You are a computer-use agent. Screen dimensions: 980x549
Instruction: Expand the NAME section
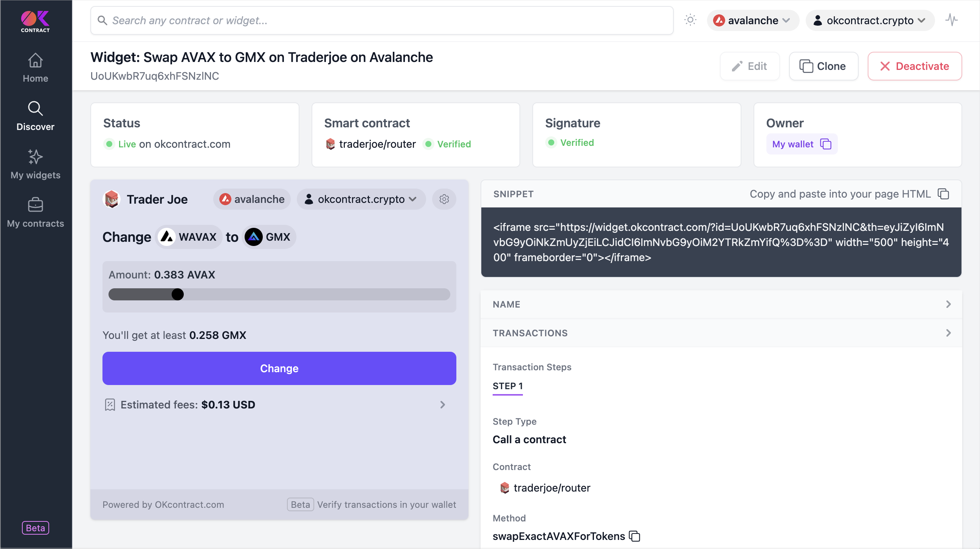(x=721, y=304)
